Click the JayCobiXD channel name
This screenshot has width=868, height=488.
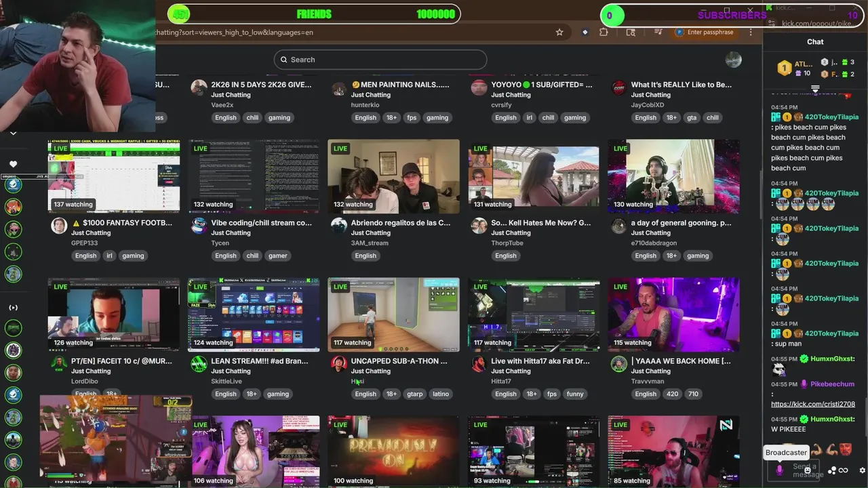(648, 105)
